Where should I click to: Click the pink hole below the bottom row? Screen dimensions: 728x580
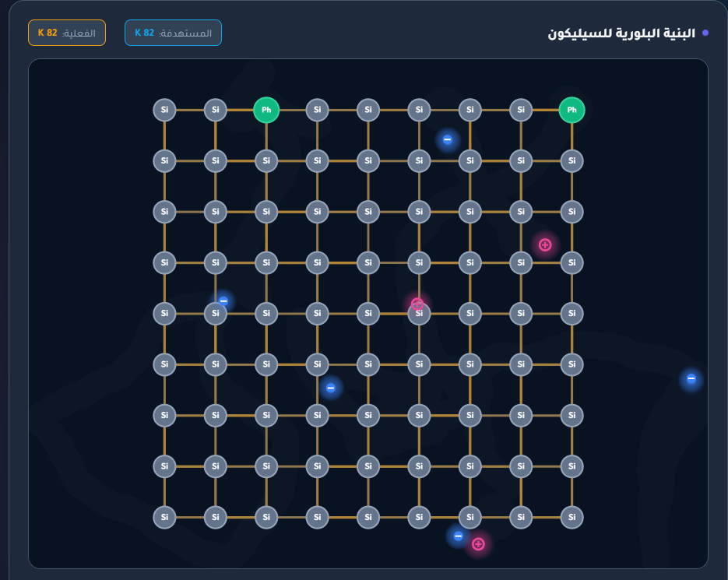pyautogui.click(x=478, y=544)
